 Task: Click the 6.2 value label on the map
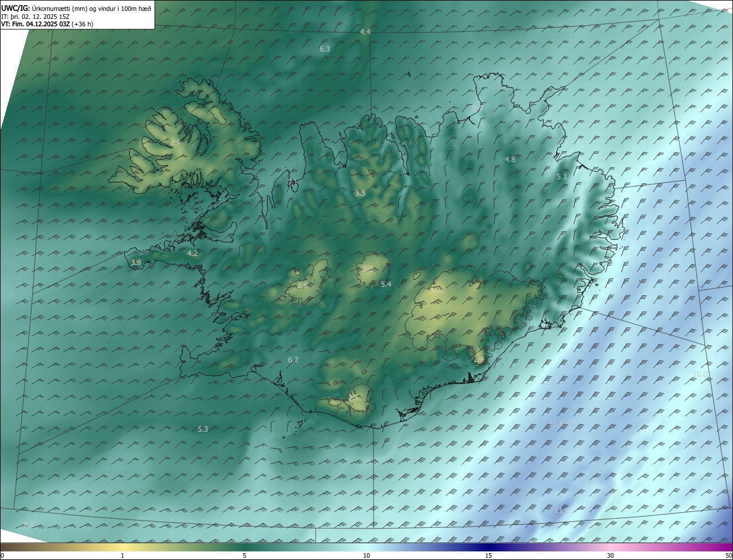(x=293, y=360)
